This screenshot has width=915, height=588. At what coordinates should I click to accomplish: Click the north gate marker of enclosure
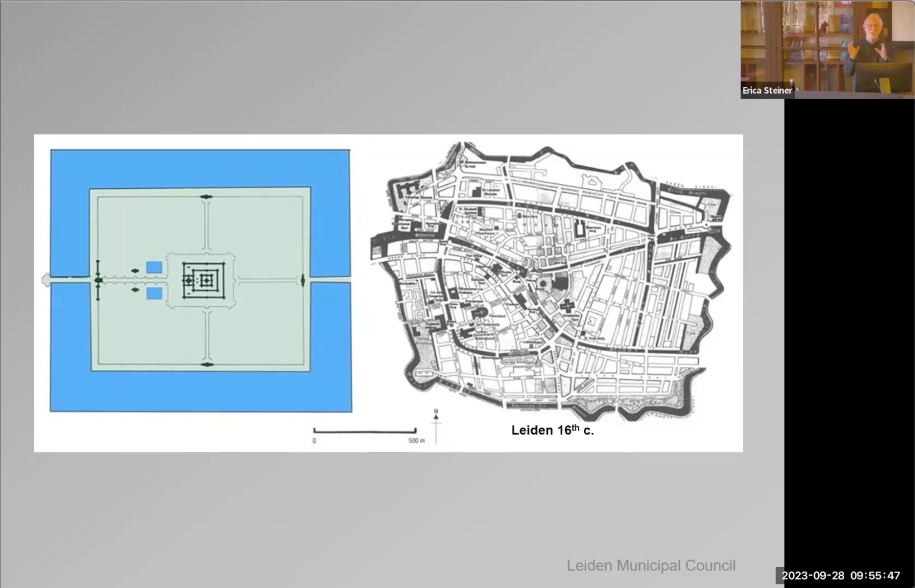(x=206, y=197)
